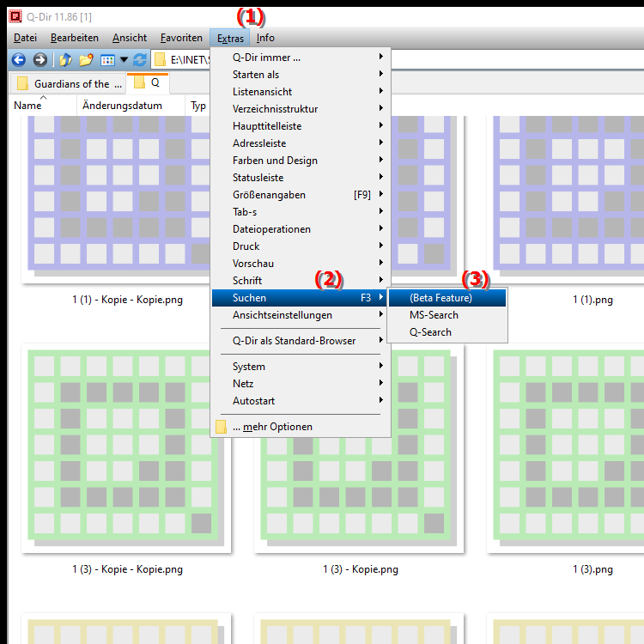644x644 pixels.
Task: Sort by the Name column header
Action: coord(42,106)
